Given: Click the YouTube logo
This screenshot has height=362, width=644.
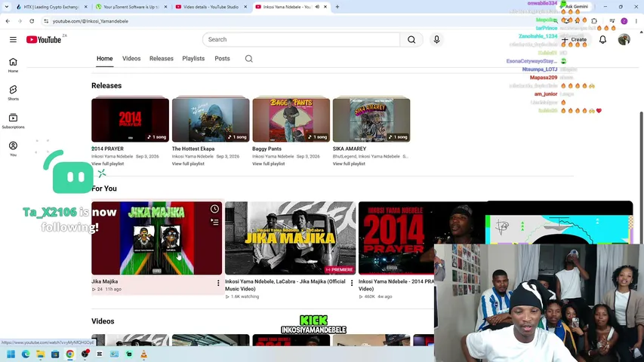Looking at the screenshot, I should pyautogui.click(x=44, y=39).
